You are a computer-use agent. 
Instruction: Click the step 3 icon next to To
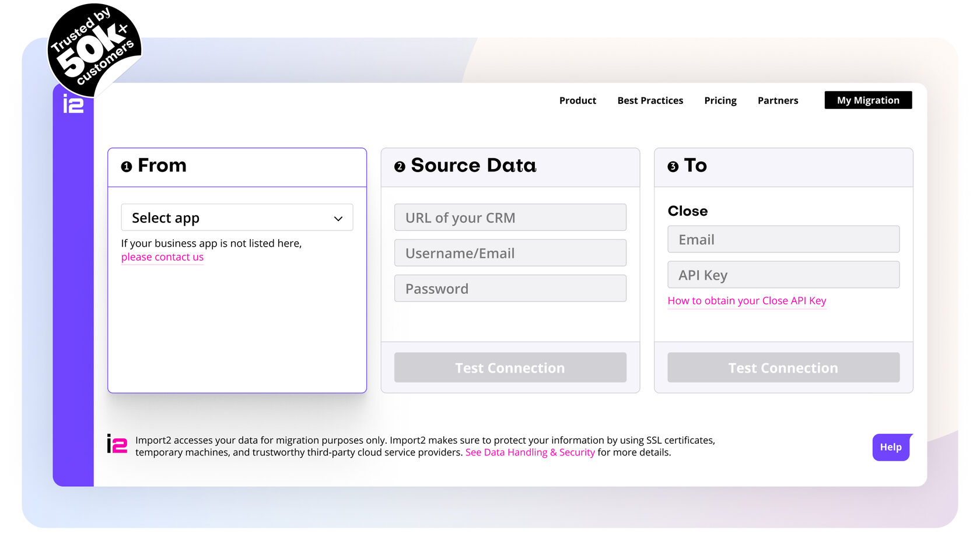coord(673,166)
